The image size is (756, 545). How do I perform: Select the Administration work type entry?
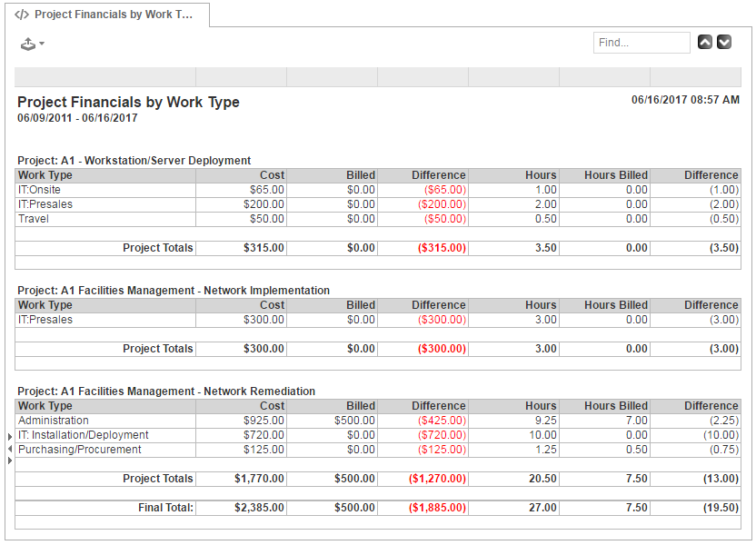pos(52,421)
